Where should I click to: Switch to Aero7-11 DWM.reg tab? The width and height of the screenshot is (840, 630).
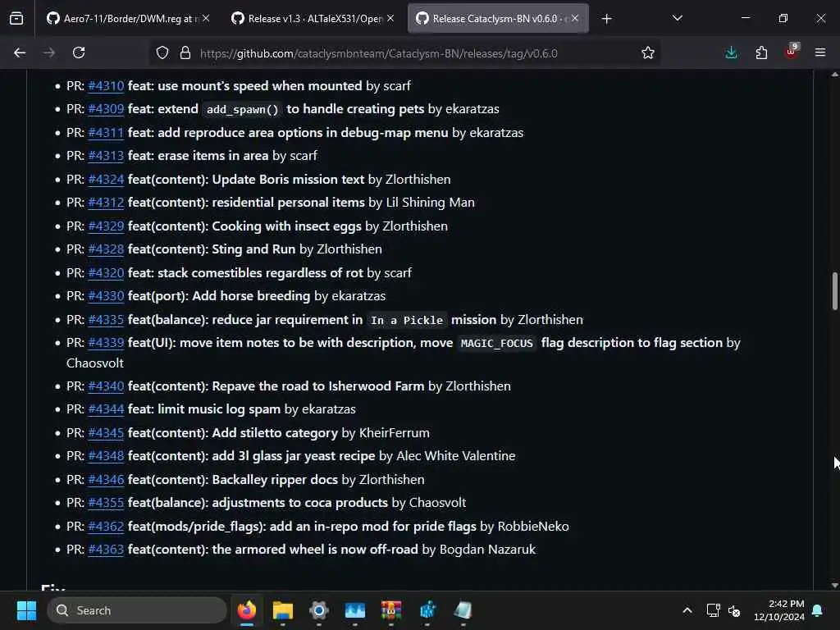127,19
